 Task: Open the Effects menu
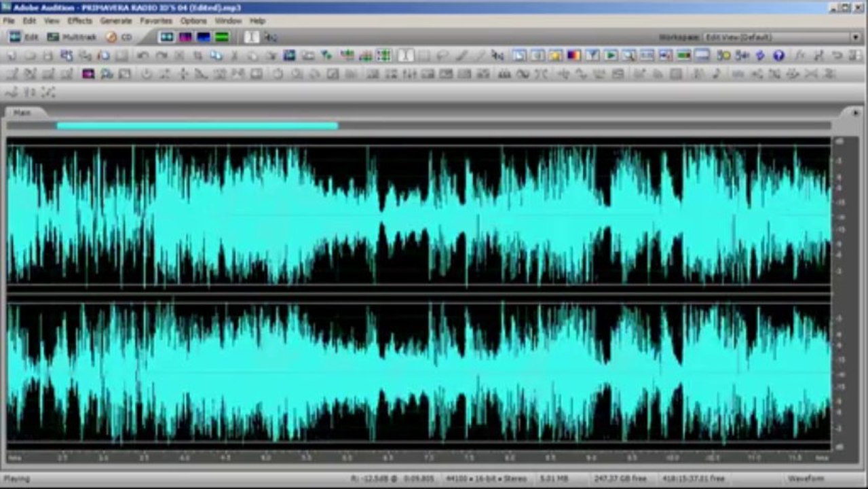click(79, 21)
